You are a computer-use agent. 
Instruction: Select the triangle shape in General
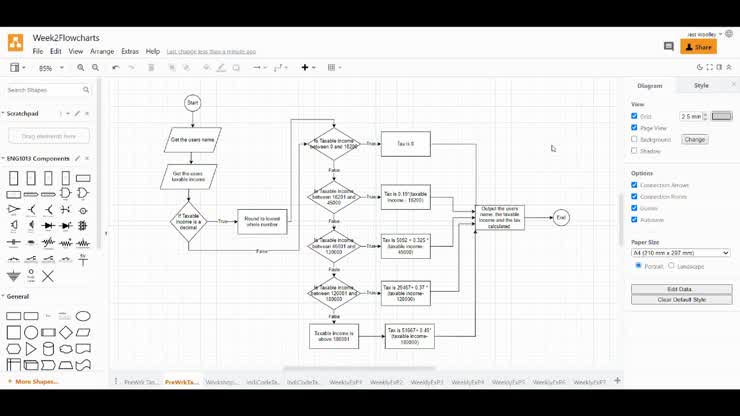click(x=31, y=349)
